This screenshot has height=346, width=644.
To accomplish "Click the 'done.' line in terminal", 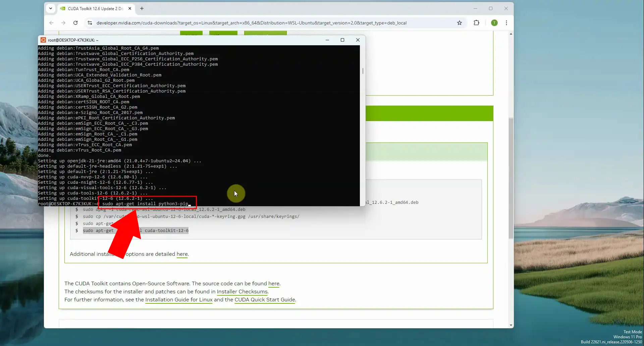I will pos(44,156).
